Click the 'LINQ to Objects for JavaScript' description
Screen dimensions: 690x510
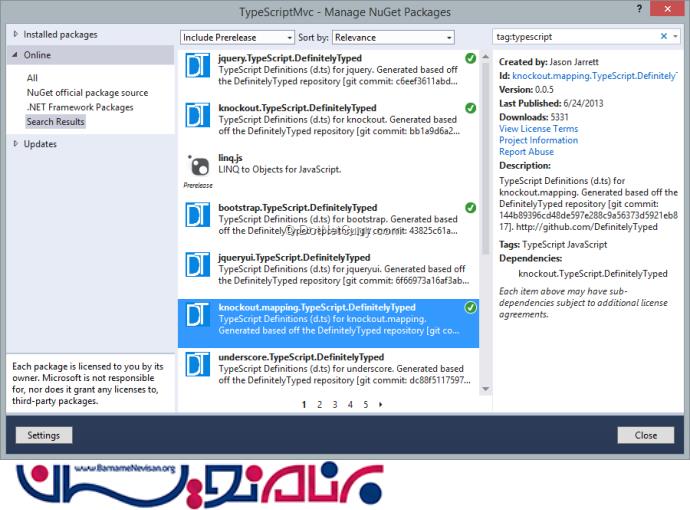pos(279,169)
